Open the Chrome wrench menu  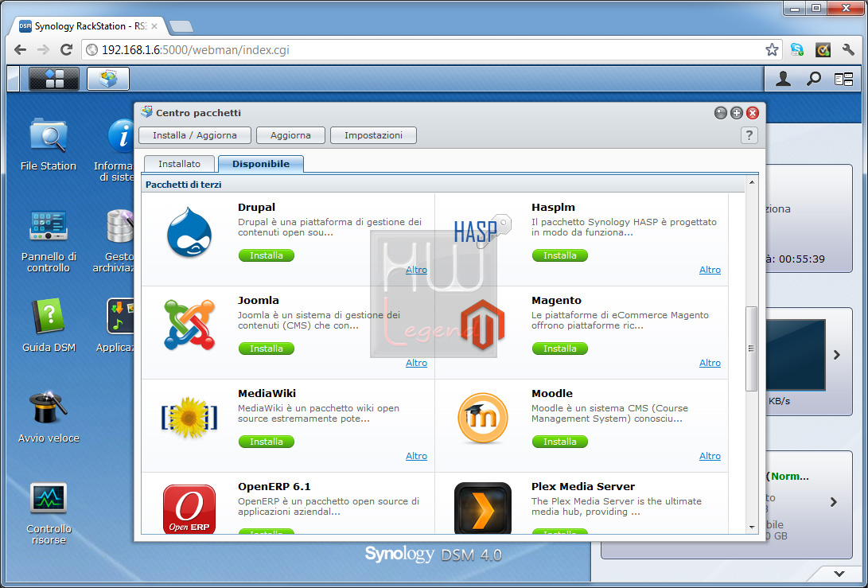click(x=848, y=50)
